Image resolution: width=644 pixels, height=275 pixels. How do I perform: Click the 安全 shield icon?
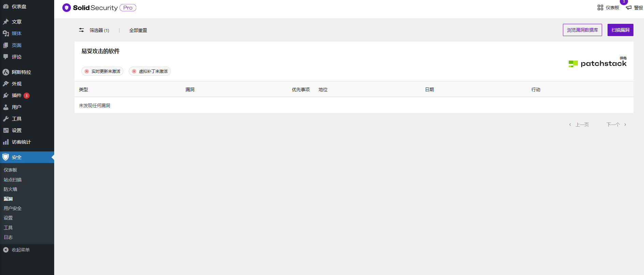point(5,157)
